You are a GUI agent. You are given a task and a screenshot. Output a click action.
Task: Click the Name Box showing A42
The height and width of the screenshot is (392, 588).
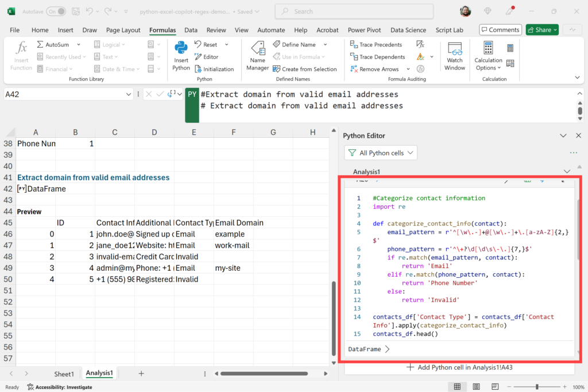pos(64,94)
